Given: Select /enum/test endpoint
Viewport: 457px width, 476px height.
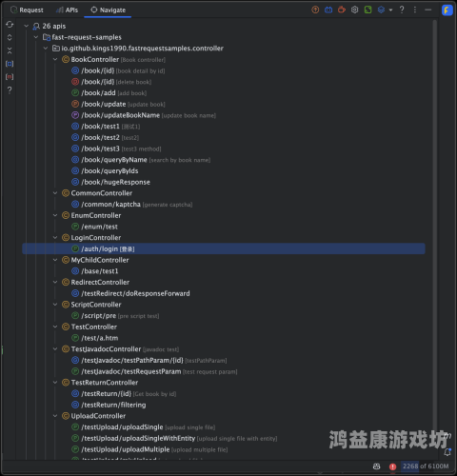Looking at the screenshot, I should pos(94,227).
